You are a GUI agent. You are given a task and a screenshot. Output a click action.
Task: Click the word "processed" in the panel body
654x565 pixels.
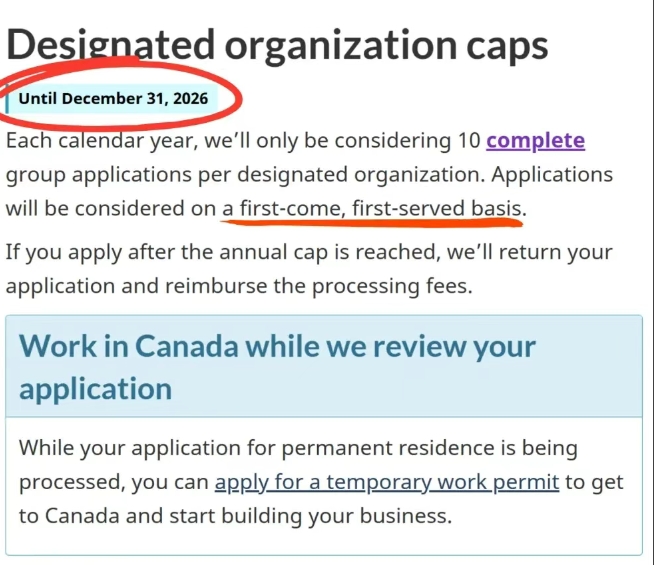72,482
